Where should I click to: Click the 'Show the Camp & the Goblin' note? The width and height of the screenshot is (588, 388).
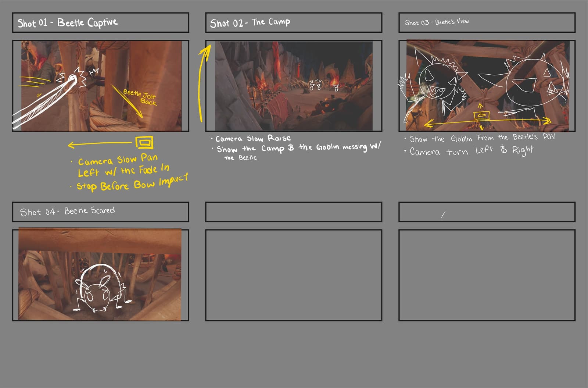(x=298, y=148)
